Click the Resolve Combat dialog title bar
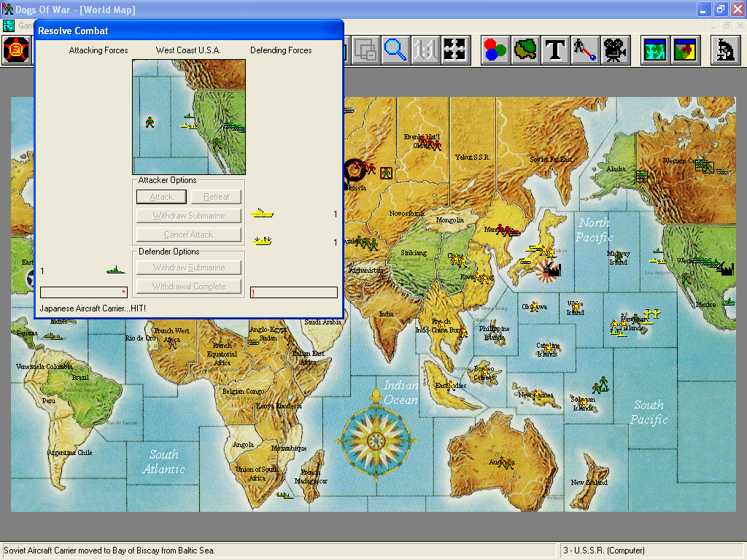Screen dimensions: 747x560 189,31
